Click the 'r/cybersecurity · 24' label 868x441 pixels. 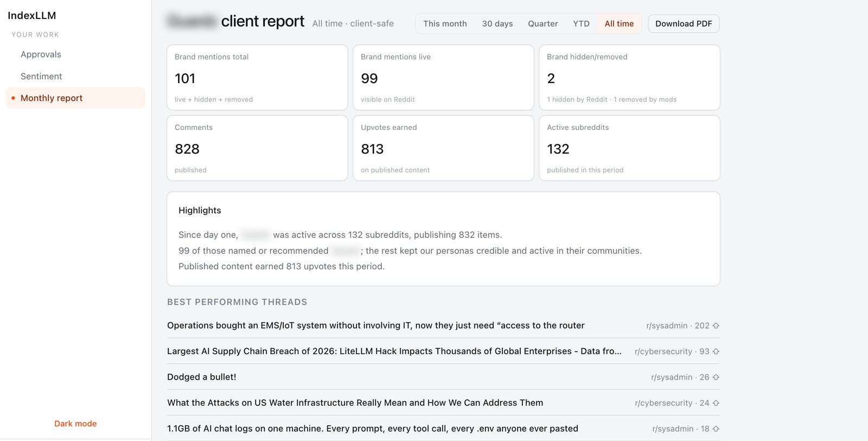pyautogui.click(x=672, y=403)
